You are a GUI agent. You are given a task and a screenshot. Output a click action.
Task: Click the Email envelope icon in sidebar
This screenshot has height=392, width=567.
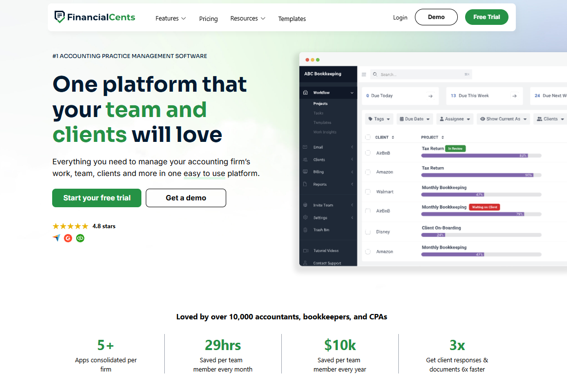pos(305,147)
